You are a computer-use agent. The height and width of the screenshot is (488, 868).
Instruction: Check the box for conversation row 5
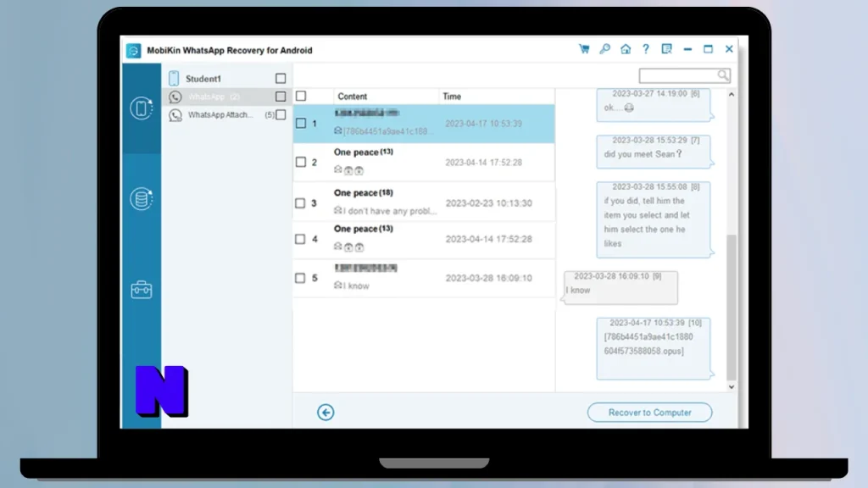(300, 278)
